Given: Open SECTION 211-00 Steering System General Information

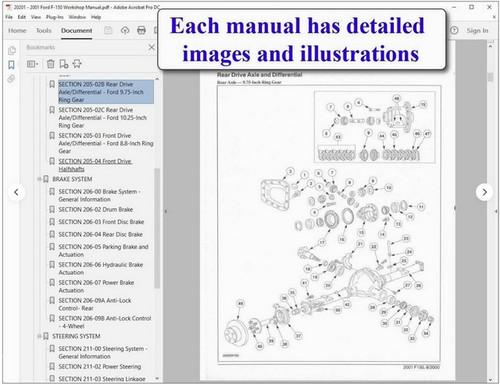Looking at the screenshot, I should (103, 352).
